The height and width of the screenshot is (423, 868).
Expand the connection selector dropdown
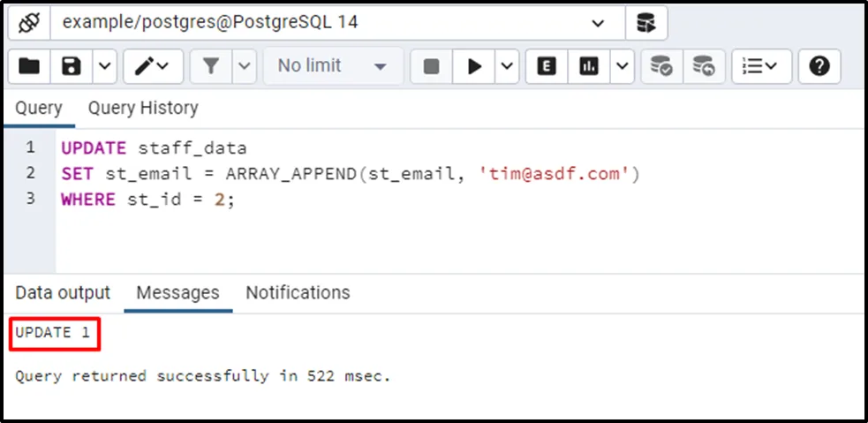click(598, 23)
